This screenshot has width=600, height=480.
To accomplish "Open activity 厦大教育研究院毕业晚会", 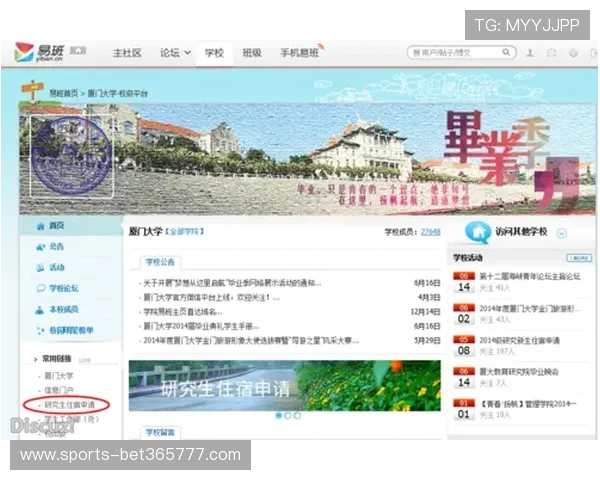I will pos(519,372).
